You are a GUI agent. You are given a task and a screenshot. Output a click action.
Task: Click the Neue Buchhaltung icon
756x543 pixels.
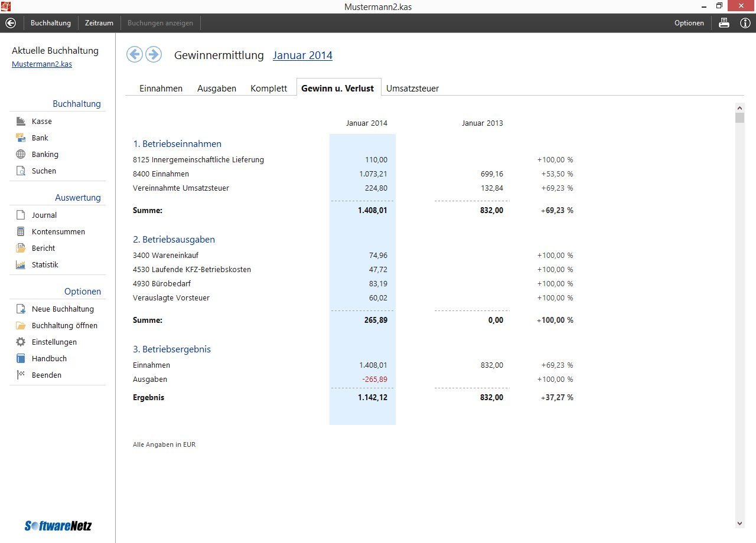21,309
